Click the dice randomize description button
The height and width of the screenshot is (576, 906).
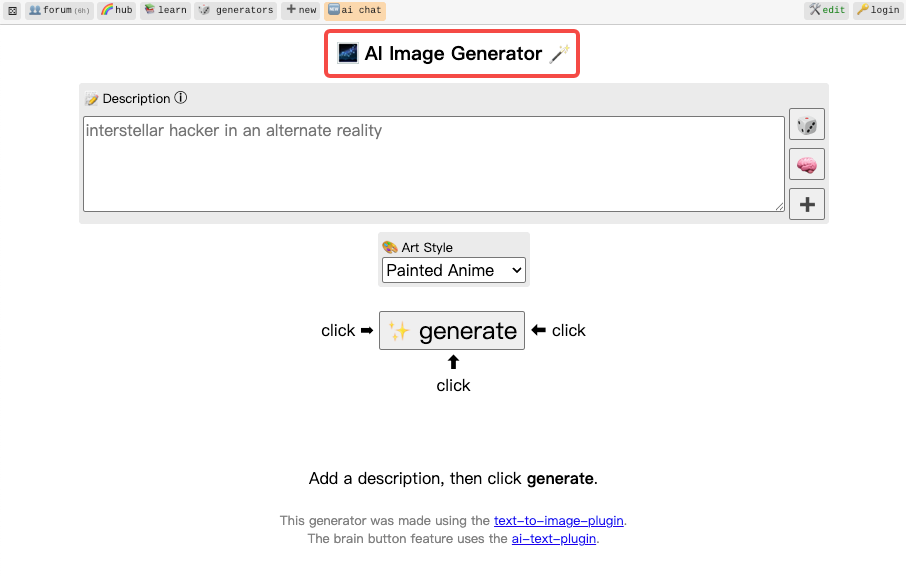[806, 125]
